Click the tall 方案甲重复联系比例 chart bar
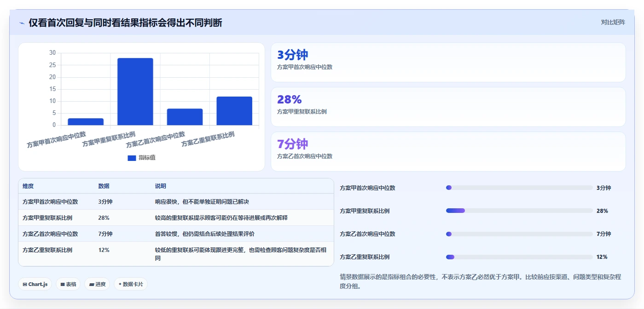The width and height of the screenshot is (644, 309). (x=135, y=92)
